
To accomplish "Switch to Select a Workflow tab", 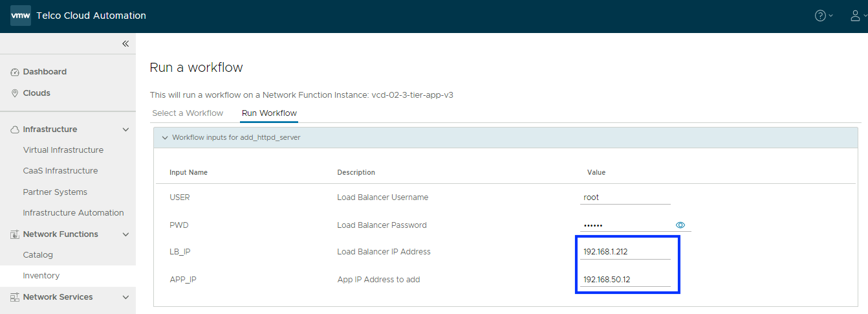I will click(188, 113).
